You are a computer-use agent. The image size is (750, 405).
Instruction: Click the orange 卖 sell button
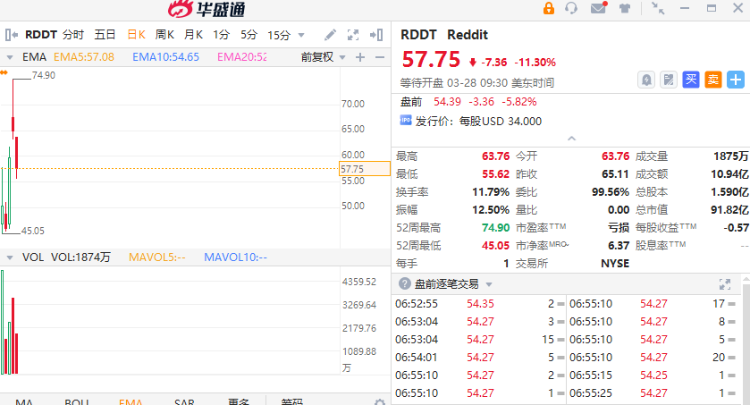(x=713, y=79)
